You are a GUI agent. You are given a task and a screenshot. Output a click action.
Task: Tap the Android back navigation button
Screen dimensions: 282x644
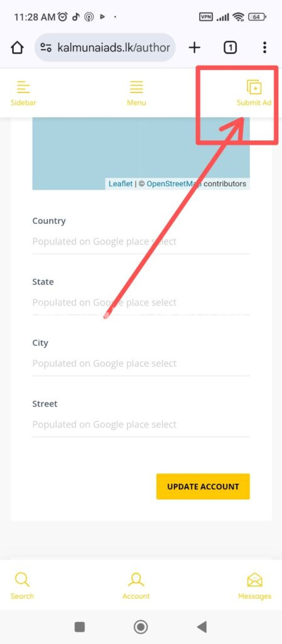202,627
